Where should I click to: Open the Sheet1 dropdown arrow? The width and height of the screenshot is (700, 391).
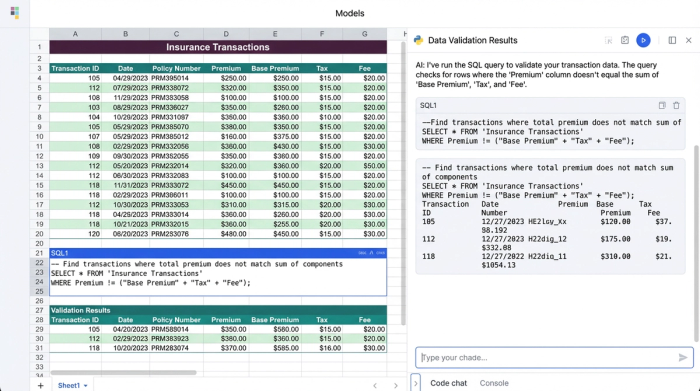tap(85, 386)
